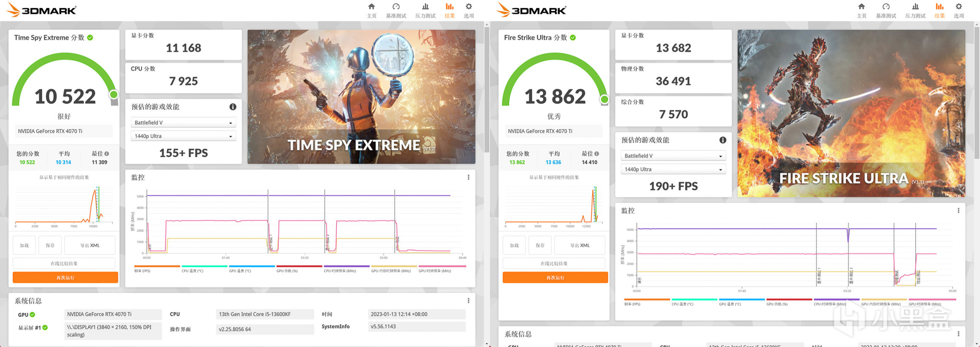This screenshot has width=980, height=347.
Task: Click orange 再次运行 button in Fire Strike window
Action: pyautogui.click(x=556, y=278)
